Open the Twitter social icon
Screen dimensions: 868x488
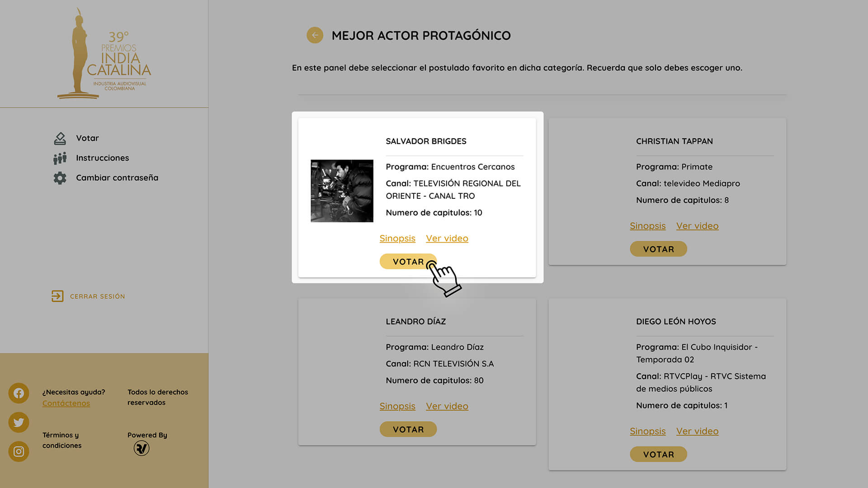(19, 422)
